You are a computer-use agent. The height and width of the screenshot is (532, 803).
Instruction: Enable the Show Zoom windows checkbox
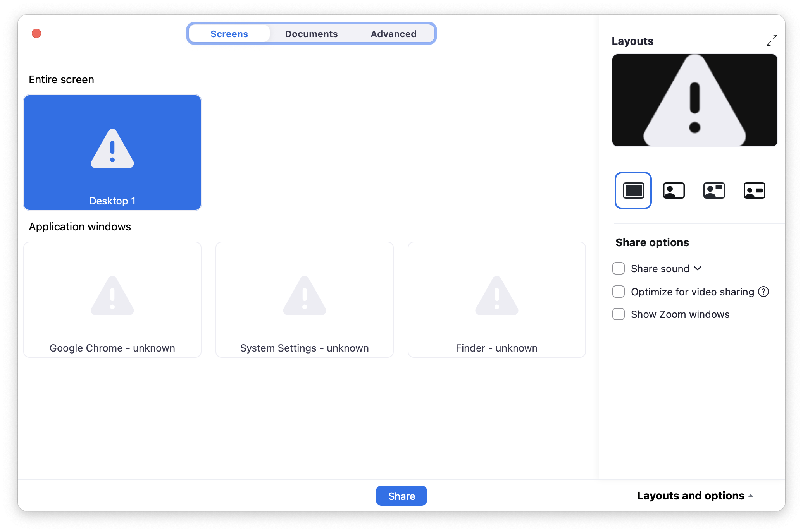pos(619,314)
